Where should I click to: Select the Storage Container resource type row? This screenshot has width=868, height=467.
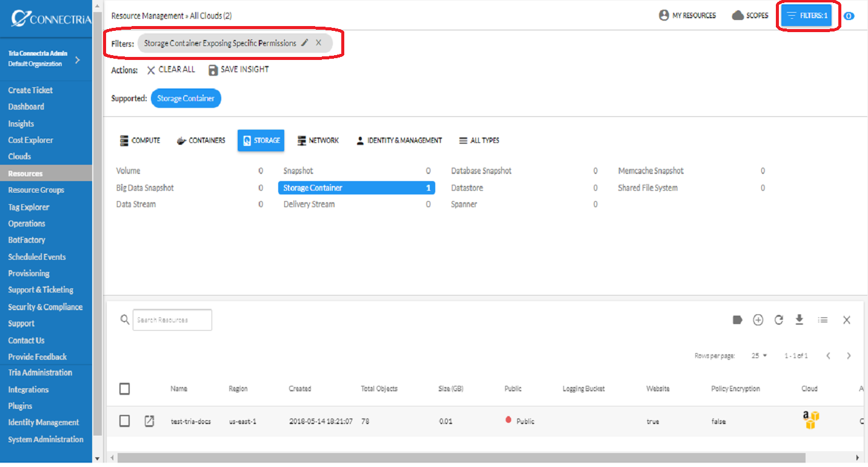pos(356,188)
